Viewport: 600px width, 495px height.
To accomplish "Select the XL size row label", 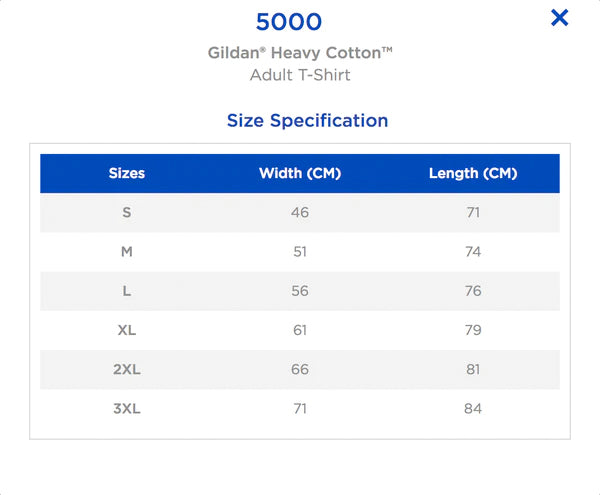I will click(x=127, y=330).
